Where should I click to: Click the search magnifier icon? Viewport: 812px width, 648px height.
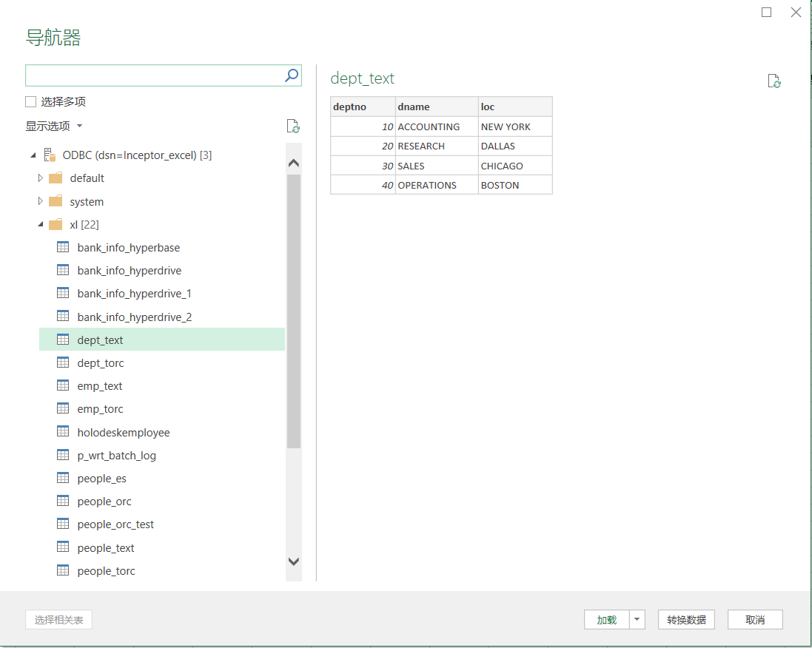[292, 75]
